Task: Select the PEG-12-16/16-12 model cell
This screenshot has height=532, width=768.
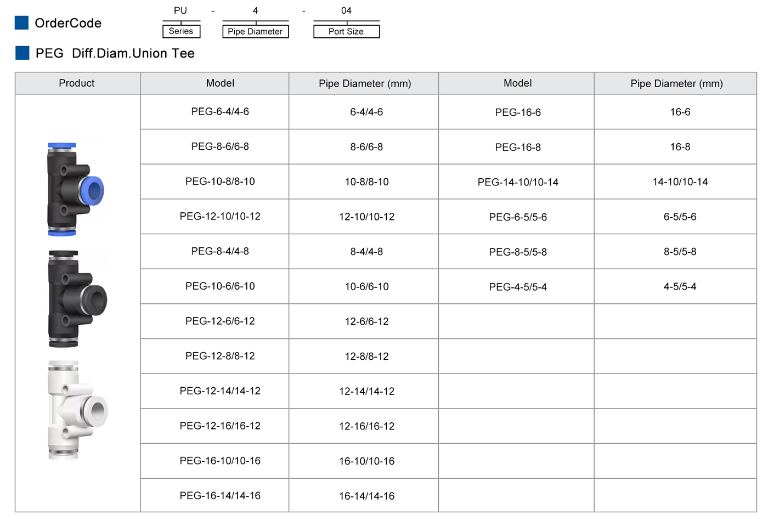Action: [220, 426]
